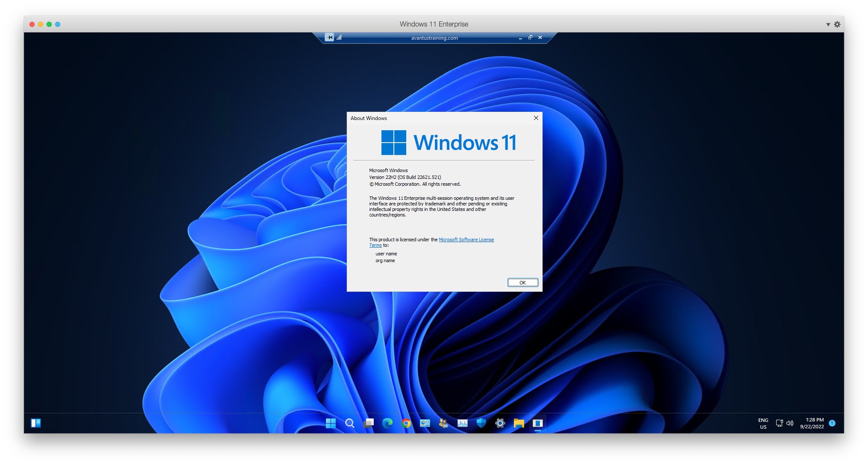
Task: Open the remote client gear settings
Action: pyautogui.click(x=837, y=24)
